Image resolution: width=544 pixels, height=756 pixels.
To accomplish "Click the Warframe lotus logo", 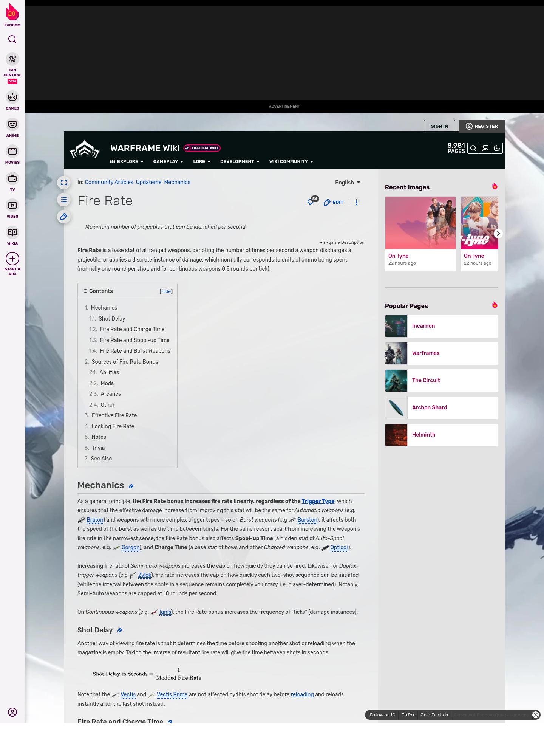I will 85,150.
